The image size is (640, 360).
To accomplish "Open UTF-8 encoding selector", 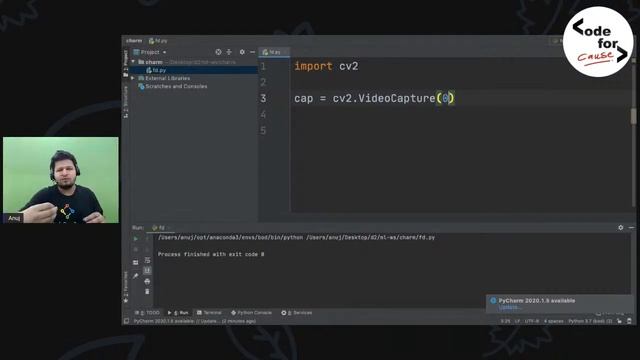I will (x=532, y=321).
